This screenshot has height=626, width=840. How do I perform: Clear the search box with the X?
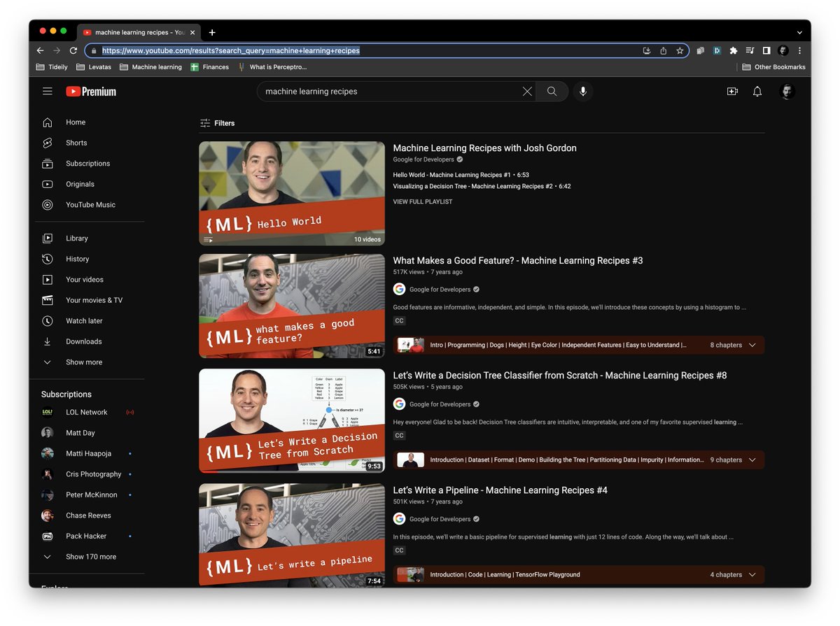527,92
